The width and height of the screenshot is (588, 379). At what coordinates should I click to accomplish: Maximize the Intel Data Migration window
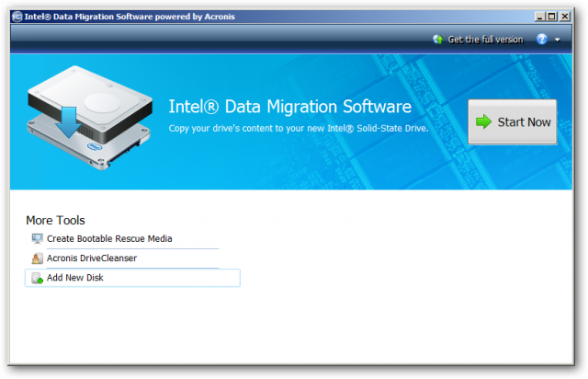point(552,16)
